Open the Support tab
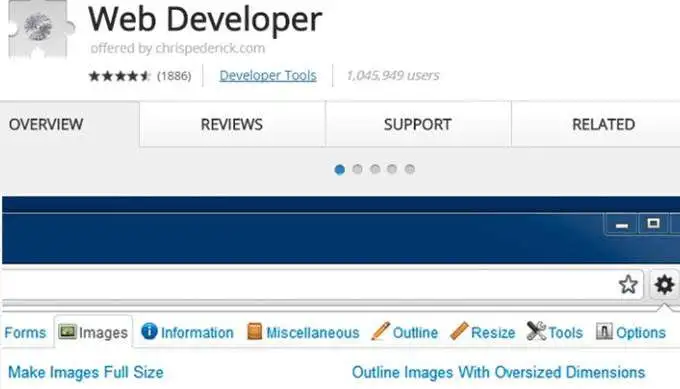 418,124
